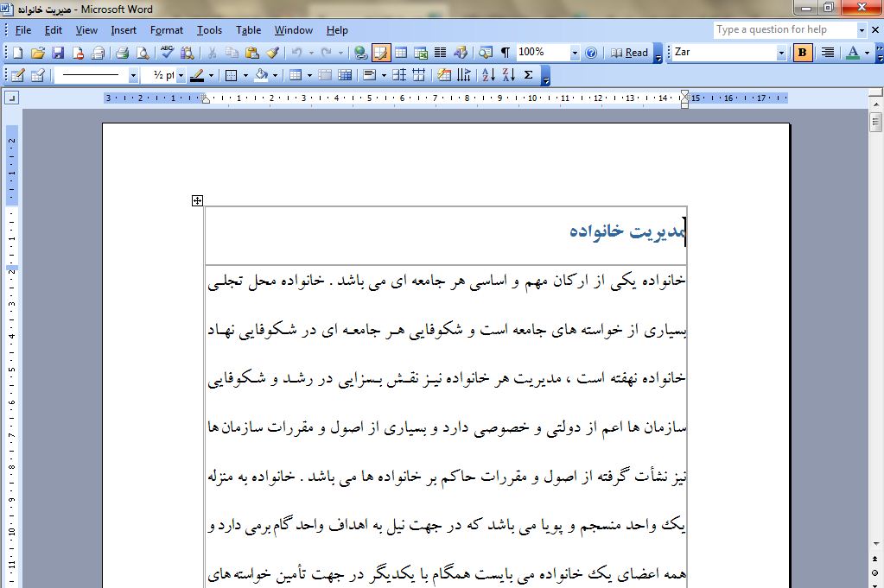Viewport: 884px width, 588px height.
Task: Open the Format menu
Action: point(166,30)
